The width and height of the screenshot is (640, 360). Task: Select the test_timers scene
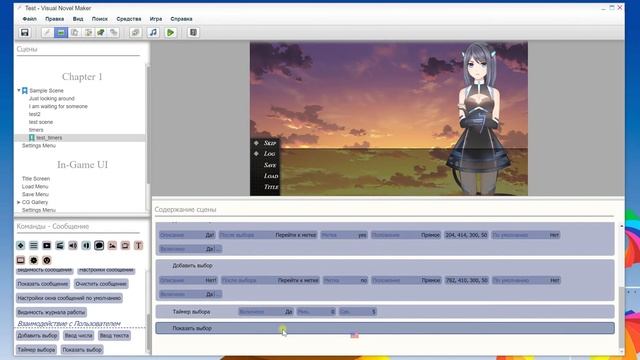tap(49, 138)
